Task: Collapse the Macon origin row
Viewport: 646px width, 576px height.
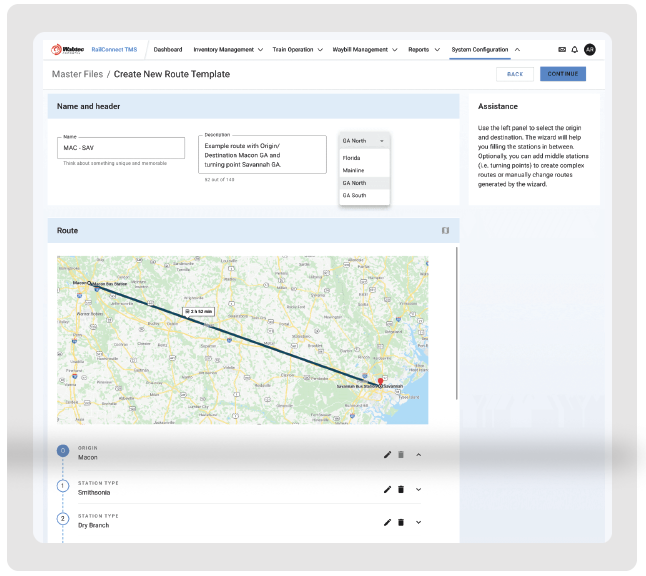Action: coord(418,455)
